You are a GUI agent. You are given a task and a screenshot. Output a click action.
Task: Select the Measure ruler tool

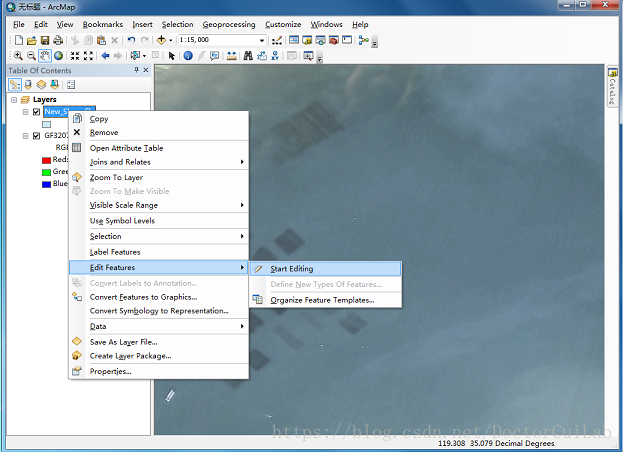click(x=232, y=56)
